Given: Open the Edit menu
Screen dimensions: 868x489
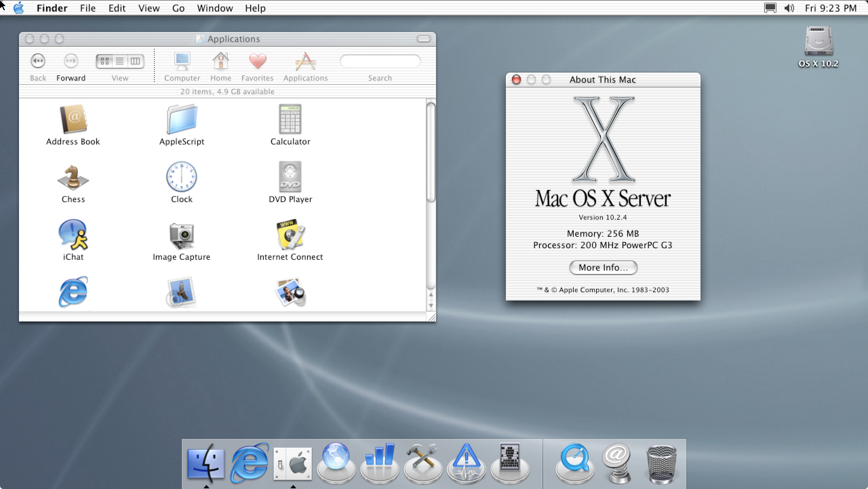Looking at the screenshot, I should coord(117,8).
